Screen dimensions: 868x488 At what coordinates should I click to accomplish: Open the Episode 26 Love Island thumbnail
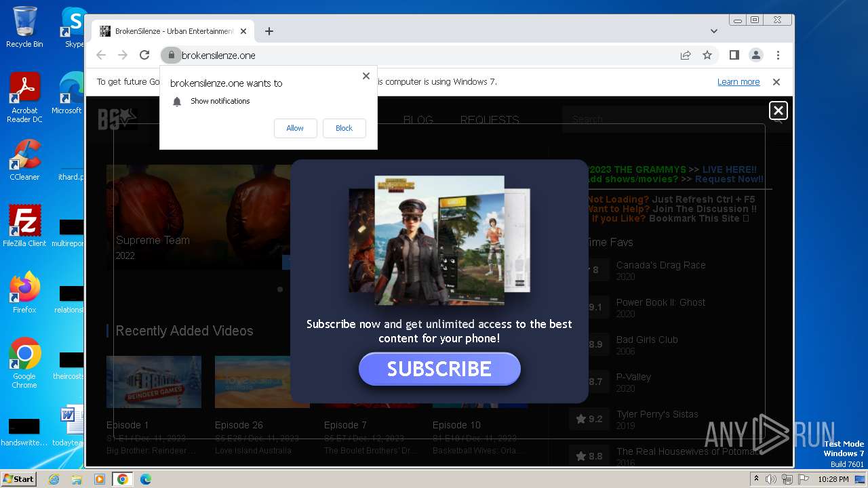point(262,382)
